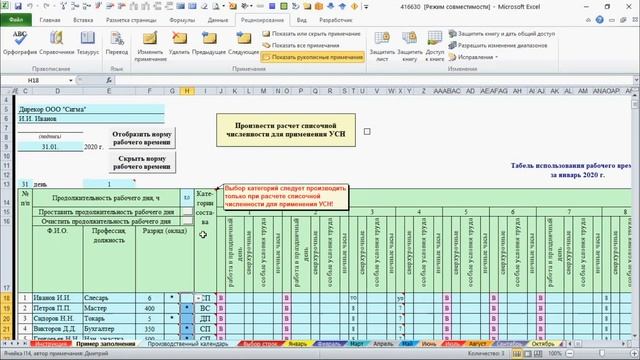Click the small button beside Очистить продолжительность рабочего дня

[x=187, y=221]
